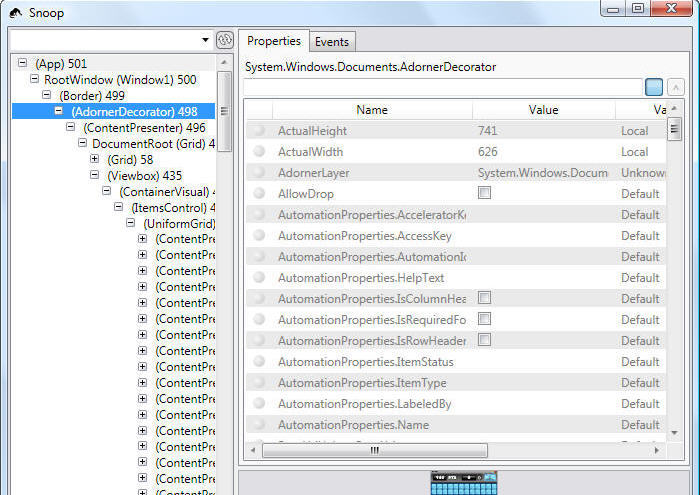Click the circle indicator beside AllowDrop

tap(259, 194)
